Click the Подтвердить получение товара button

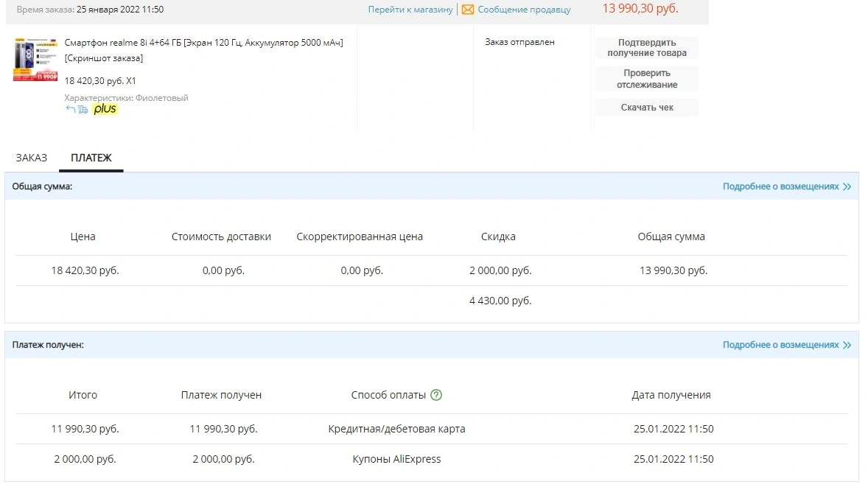pyautogui.click(x=646, y=48)
